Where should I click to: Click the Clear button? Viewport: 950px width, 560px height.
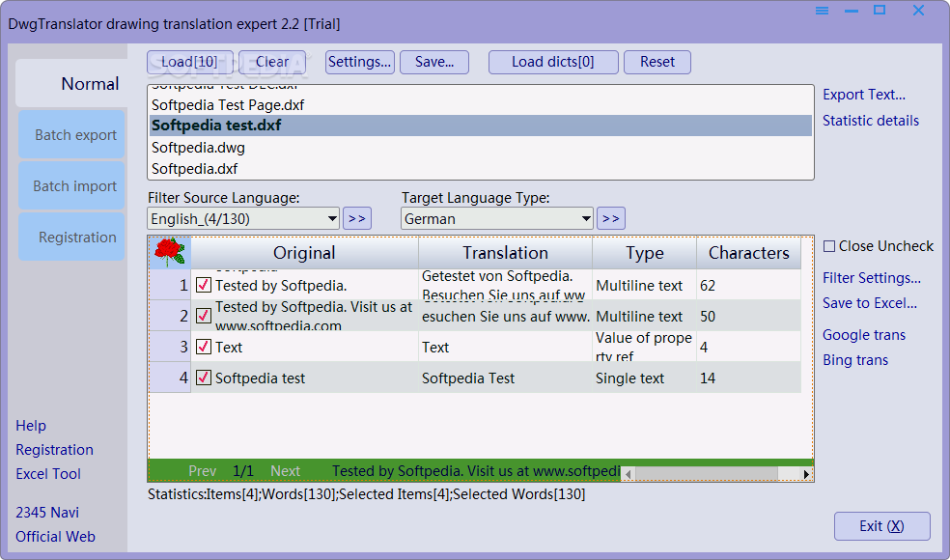point(272,62)
